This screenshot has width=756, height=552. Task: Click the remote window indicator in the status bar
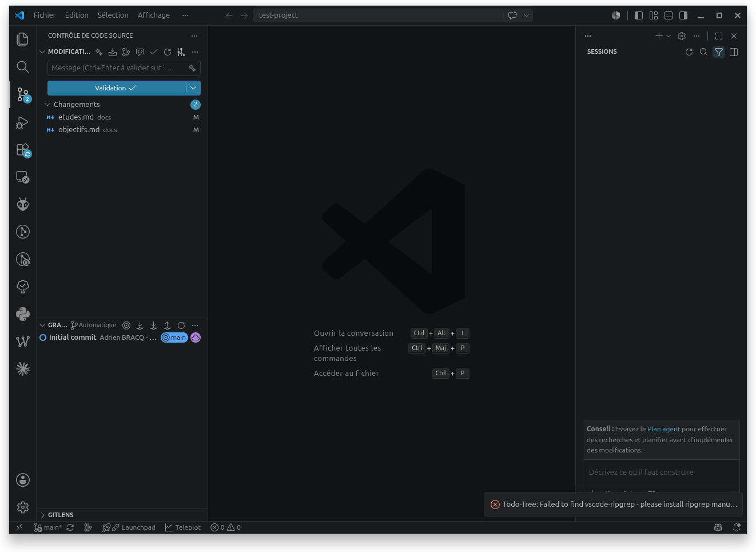point(19,527)
